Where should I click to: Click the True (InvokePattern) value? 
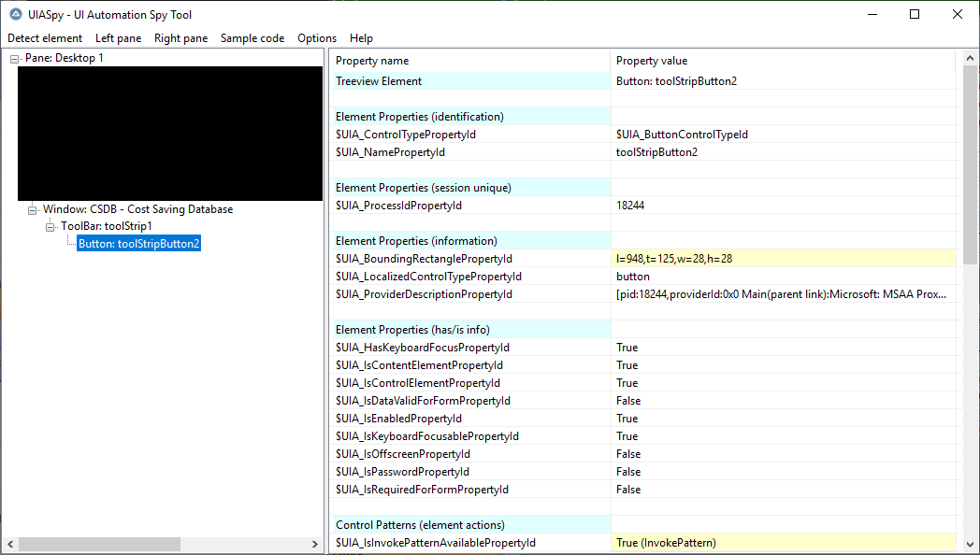[783, 543]
